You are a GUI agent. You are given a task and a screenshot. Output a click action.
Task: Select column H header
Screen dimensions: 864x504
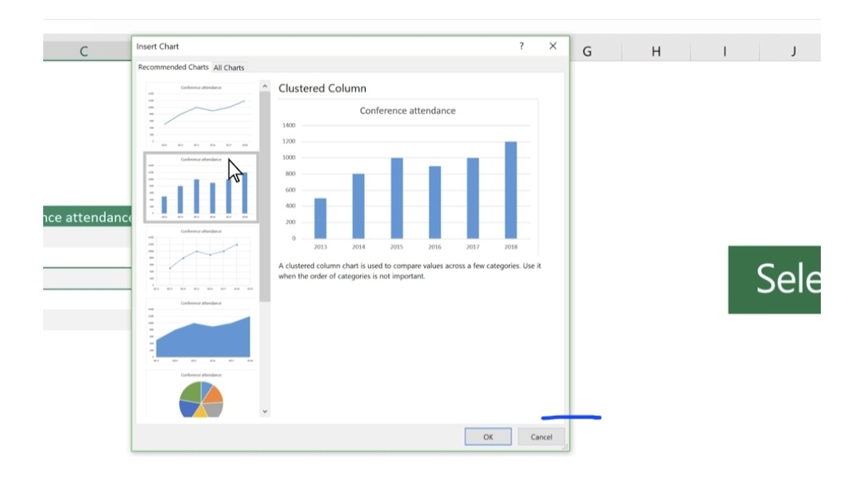(656, 51)
